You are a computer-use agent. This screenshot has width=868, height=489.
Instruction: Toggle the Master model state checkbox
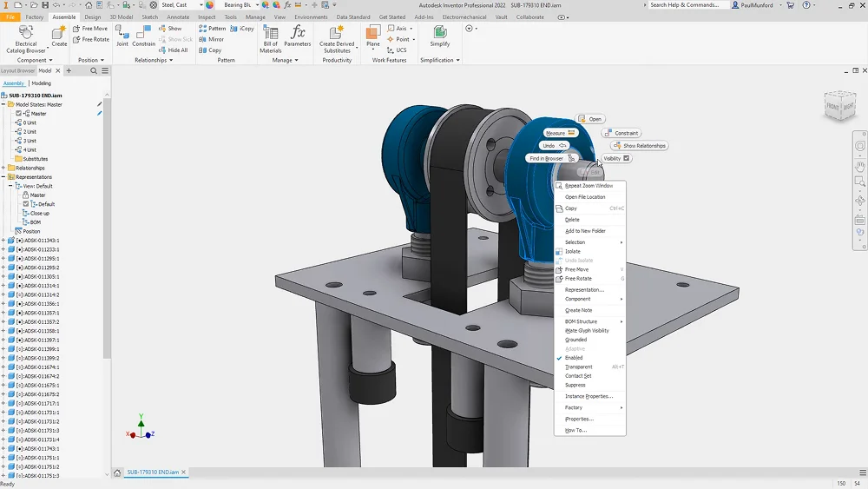click(x=19, y=114)
